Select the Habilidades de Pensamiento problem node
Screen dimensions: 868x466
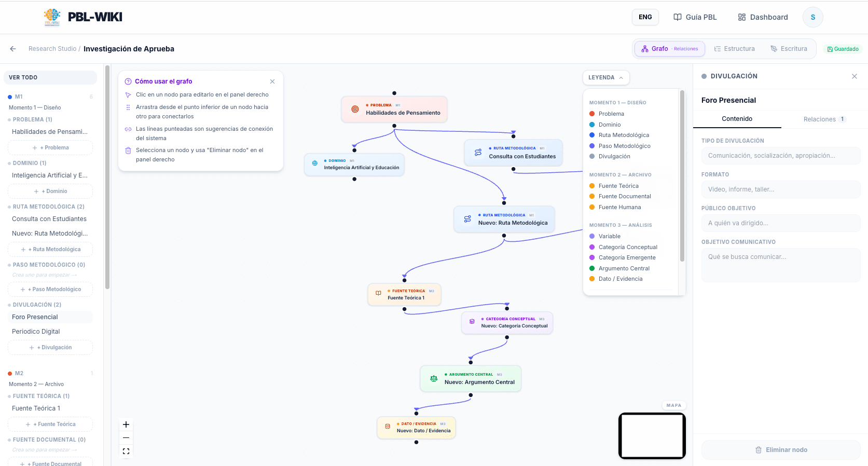click(394, 109)
